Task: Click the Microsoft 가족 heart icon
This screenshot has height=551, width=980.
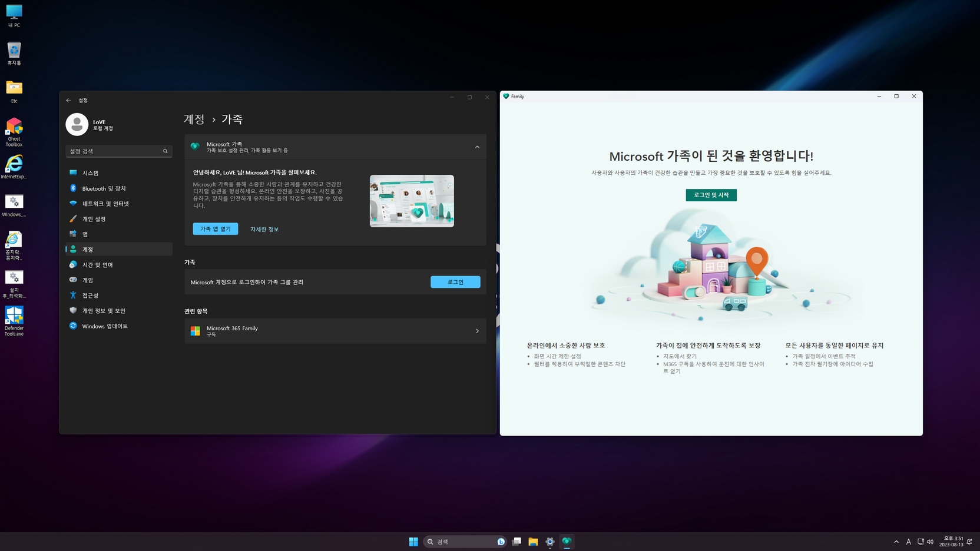Action: pyautogui.click(x=195, y=147)
